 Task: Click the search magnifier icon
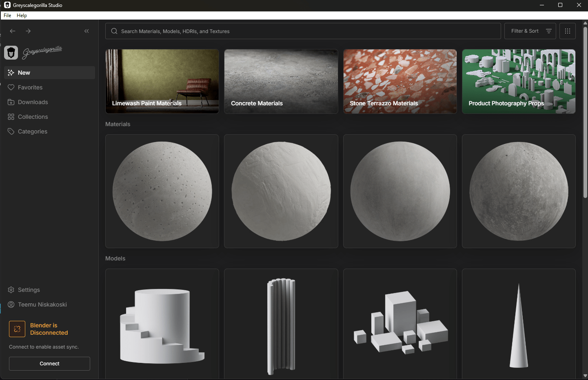[x=114, y=31]
